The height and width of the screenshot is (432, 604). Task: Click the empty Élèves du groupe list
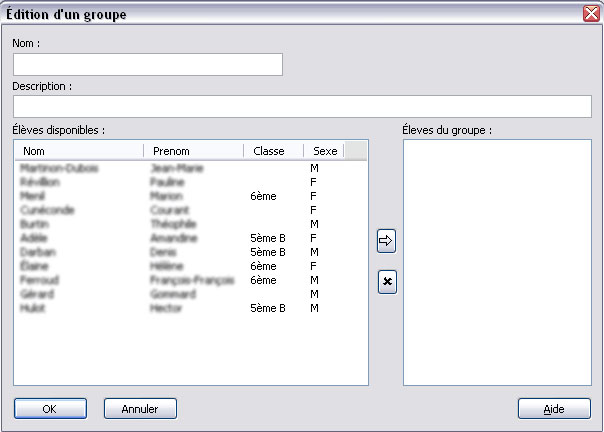(496, 260)
